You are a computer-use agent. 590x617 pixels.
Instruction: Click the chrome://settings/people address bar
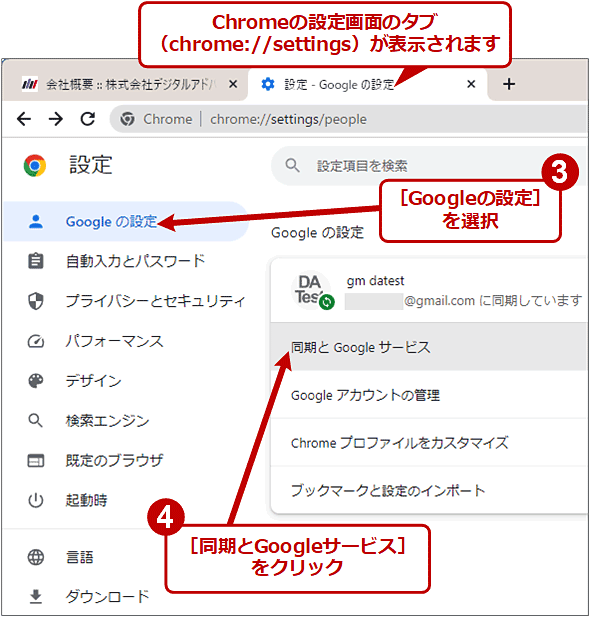click(x=348, y=119)
